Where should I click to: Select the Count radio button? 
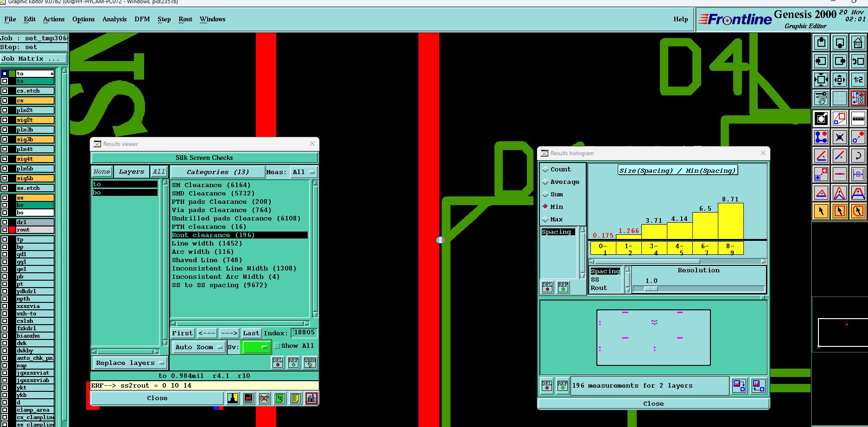545,170
